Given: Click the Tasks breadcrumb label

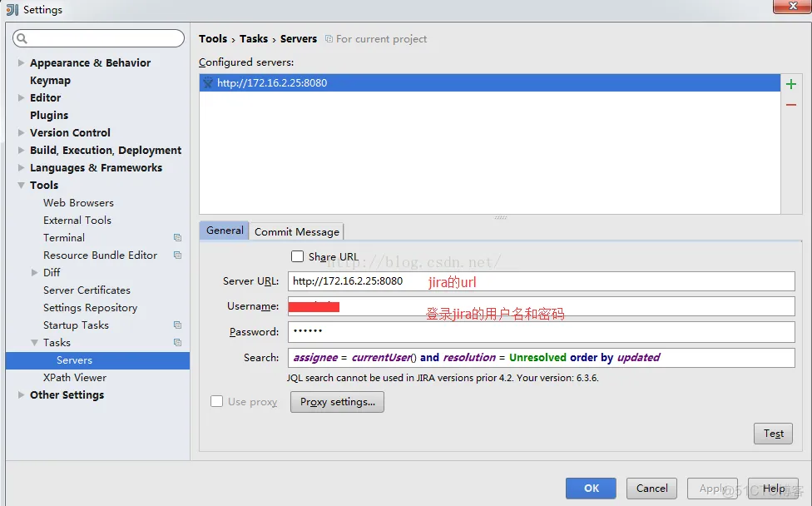Looking at the screenshot, I should 254,39.
